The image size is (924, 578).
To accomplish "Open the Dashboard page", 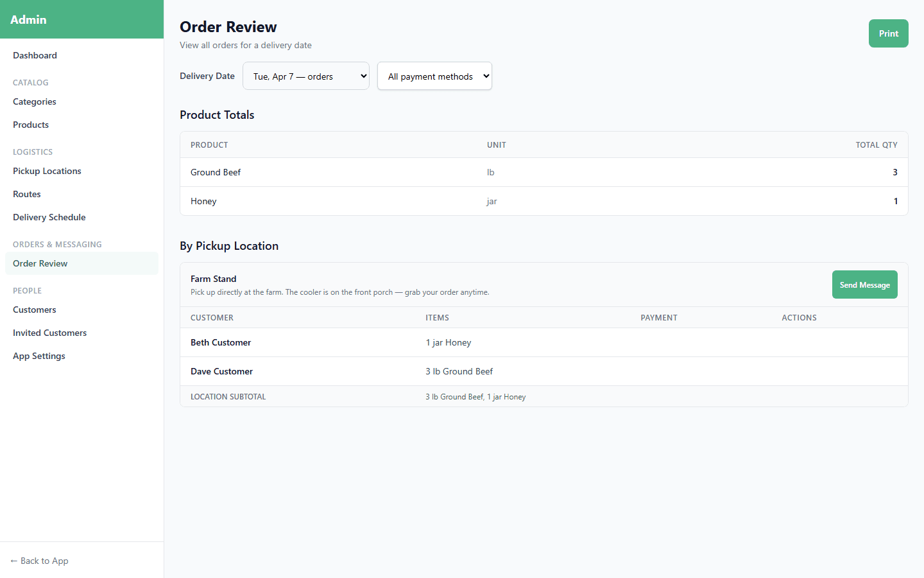I will pos(35,55).
